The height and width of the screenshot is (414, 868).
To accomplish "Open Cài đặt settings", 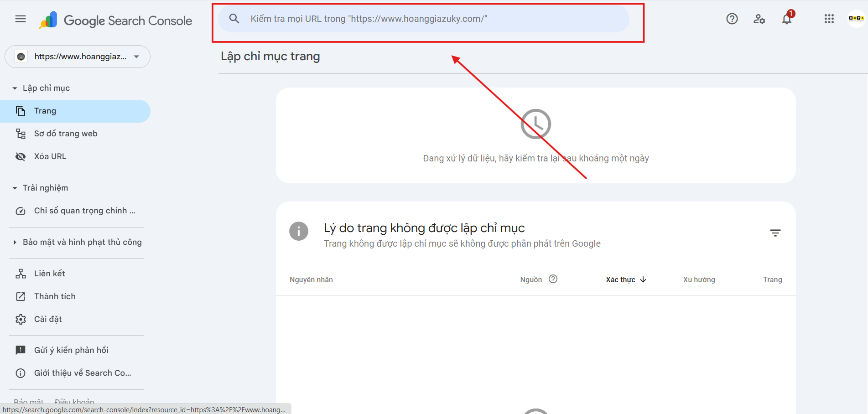I will point(48,319).
